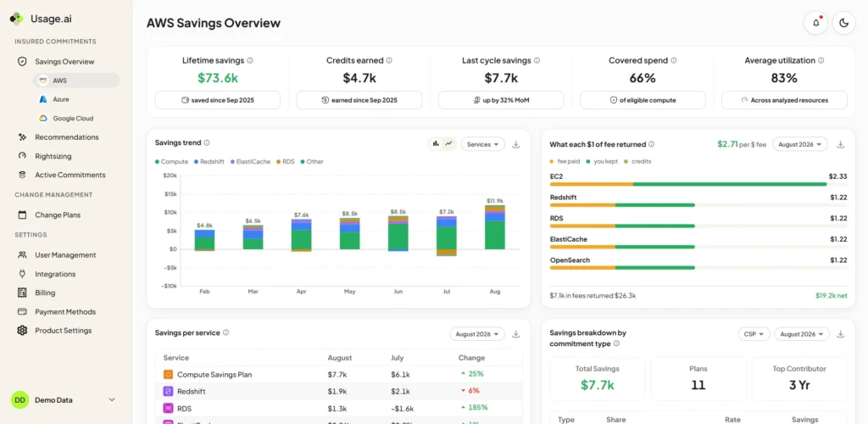Screen dimensions: 868x424
Task: Open August 2026 dropdown in commitment type breakdown
Action: [x=802, y=334]
